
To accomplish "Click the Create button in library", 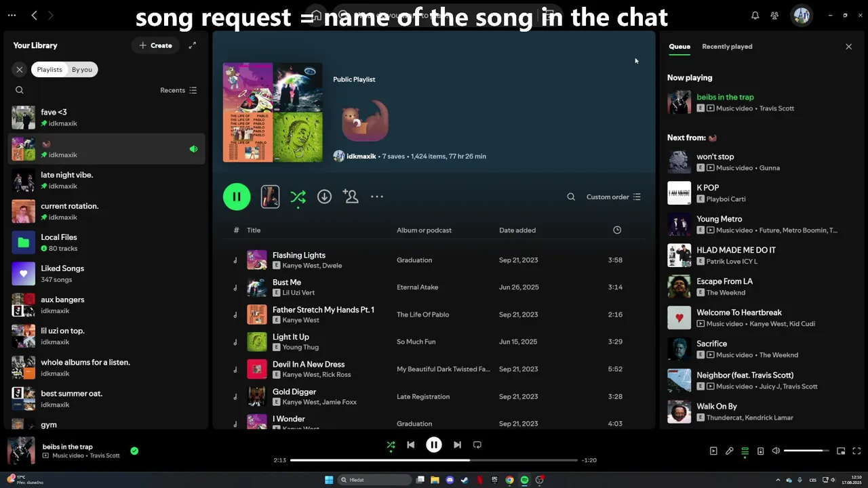I will click(155, 45).
